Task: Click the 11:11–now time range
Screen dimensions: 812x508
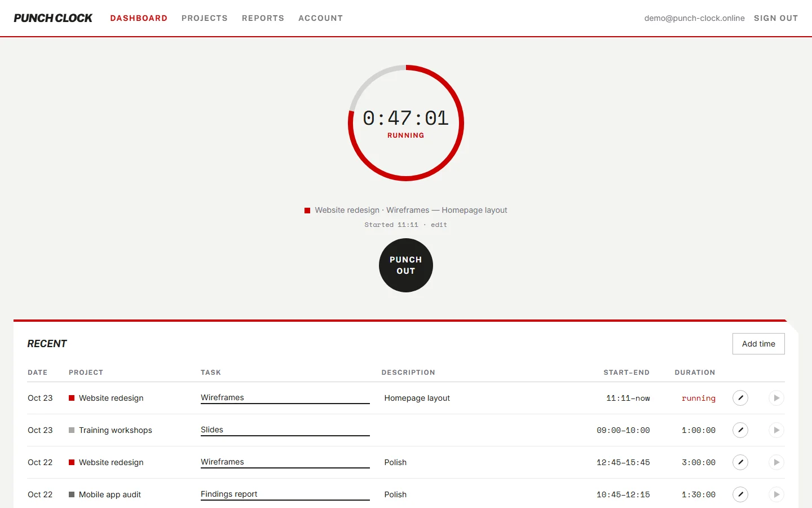Action: coord(628,398)
